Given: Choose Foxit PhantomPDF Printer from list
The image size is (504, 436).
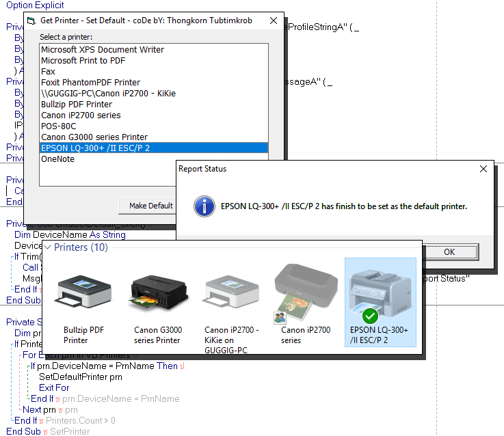Looking at the screenshot, I should 154,83.
